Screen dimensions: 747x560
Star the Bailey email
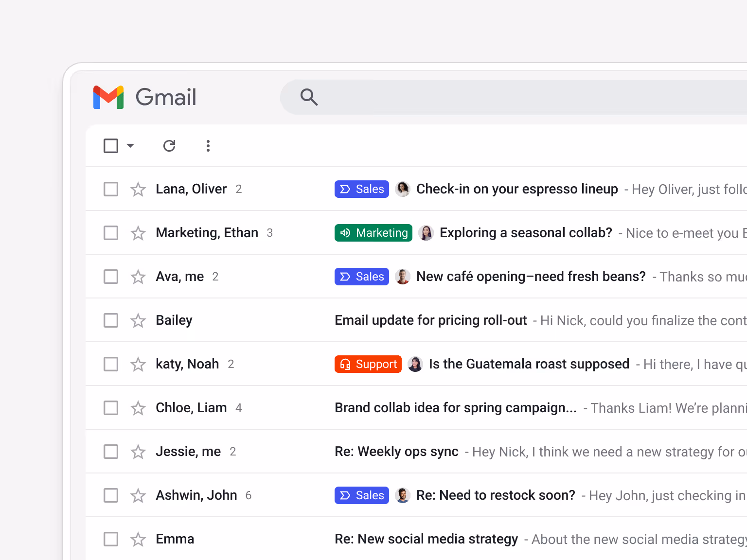coord(138,320)
